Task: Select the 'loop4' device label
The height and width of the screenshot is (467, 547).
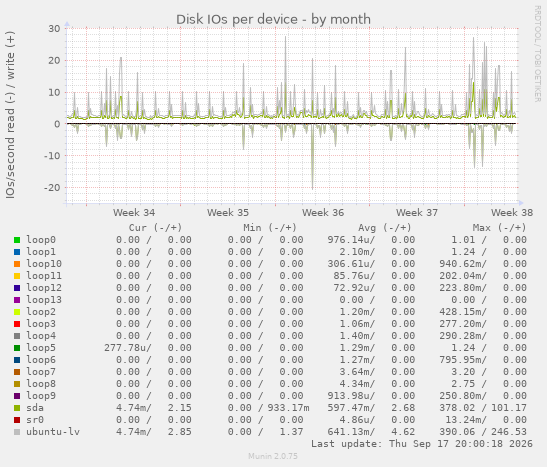Action: (x=41, y=336)
